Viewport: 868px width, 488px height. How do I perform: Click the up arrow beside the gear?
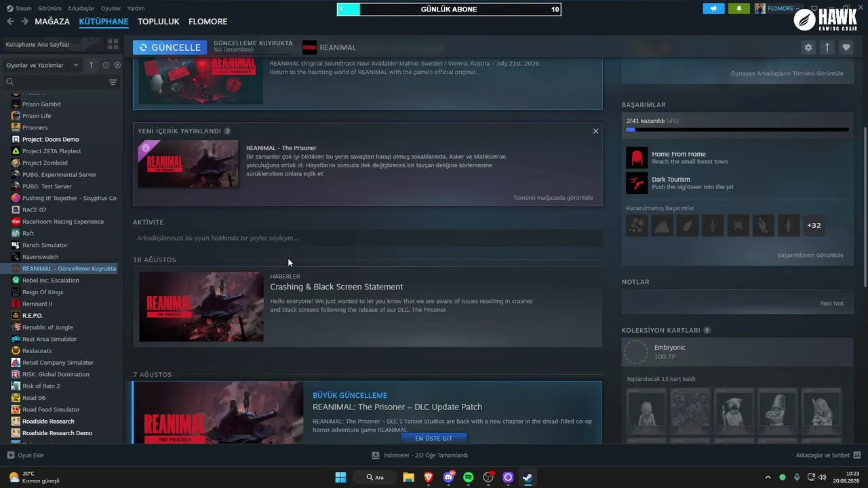click(827, 47)
